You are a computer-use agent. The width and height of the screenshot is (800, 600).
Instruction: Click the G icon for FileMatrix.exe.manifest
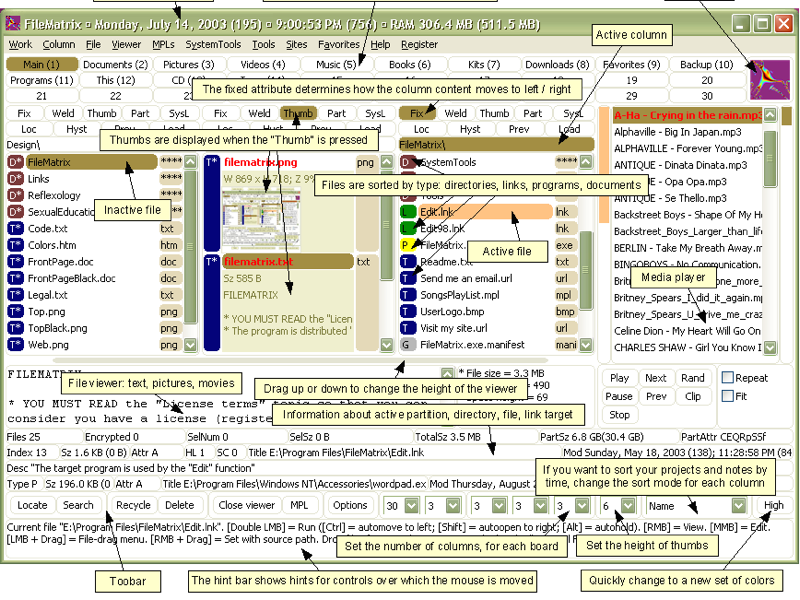click(405, 341)
